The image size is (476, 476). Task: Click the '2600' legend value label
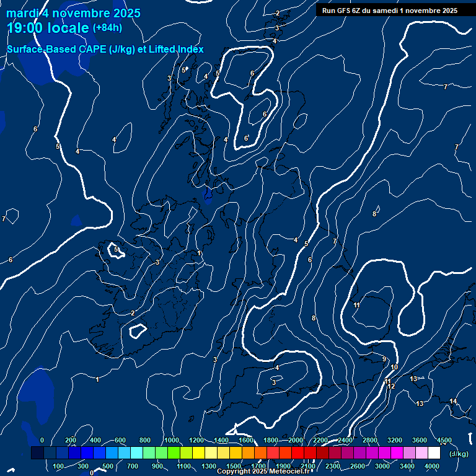point(358,466)
